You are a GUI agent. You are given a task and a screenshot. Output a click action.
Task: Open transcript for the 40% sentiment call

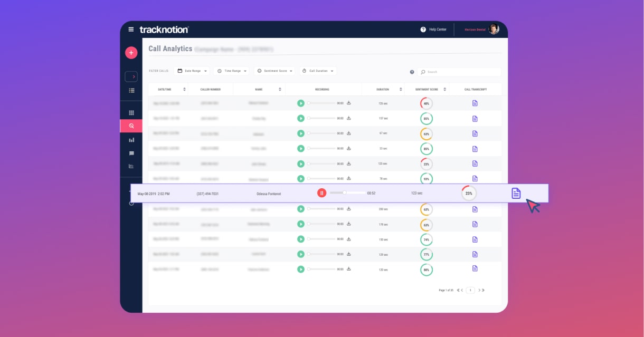[x=475, y=103]
